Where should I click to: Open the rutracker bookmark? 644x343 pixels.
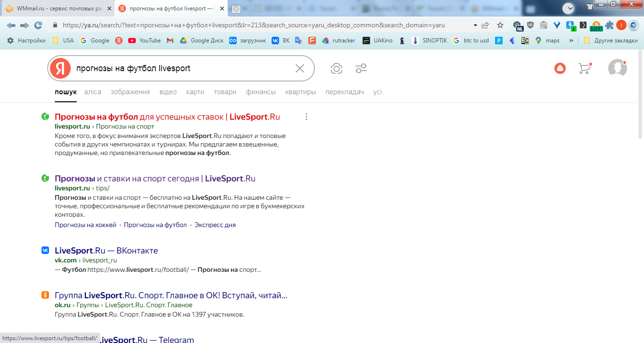click(339, 41)
